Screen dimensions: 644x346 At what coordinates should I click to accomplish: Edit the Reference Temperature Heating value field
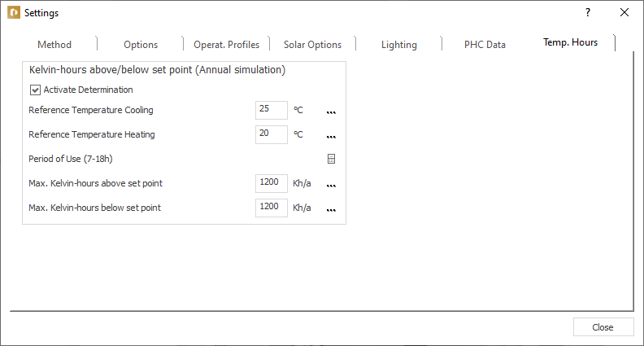pos(271,134)
